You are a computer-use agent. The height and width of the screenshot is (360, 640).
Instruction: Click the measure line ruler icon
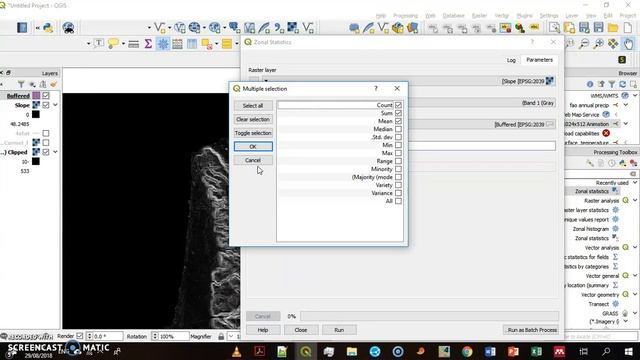[x=133, y=44]
